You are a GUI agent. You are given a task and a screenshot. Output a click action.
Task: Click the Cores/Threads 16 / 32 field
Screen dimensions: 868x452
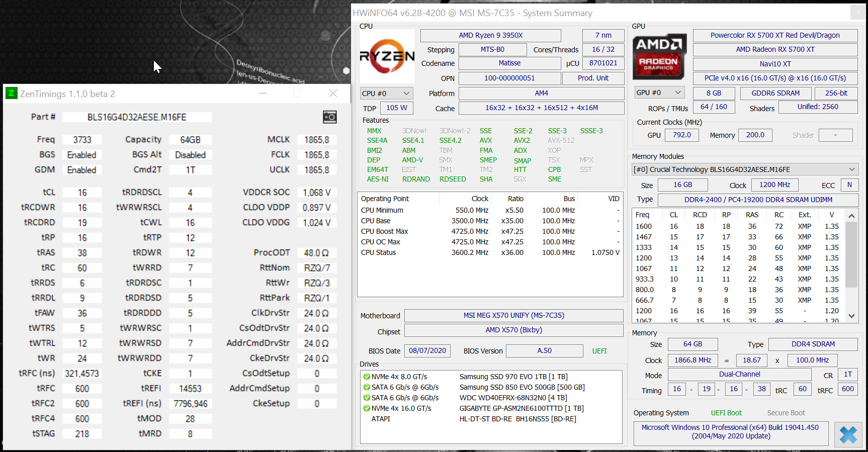click(x=603, y=49)
